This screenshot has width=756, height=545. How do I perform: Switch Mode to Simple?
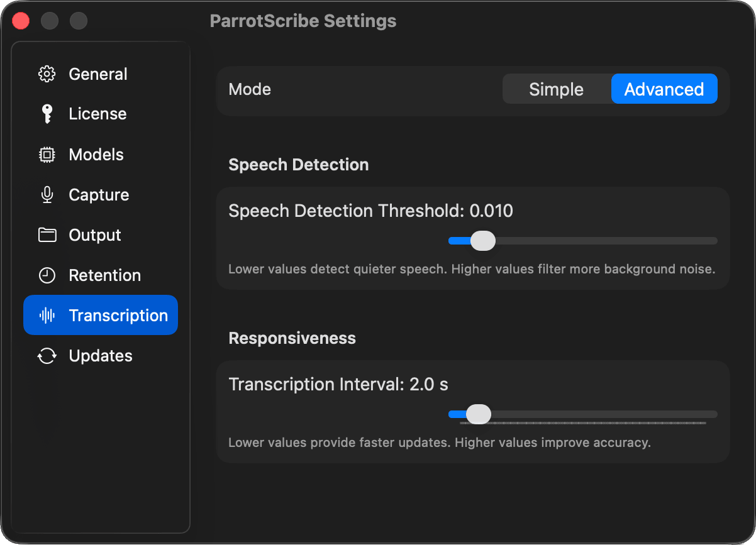[x=556, y=89]
